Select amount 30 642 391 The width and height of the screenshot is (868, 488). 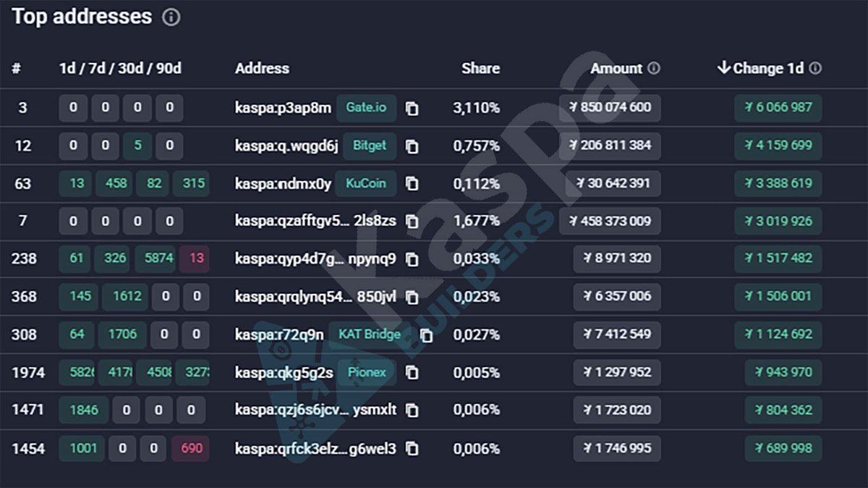[613, 183]
